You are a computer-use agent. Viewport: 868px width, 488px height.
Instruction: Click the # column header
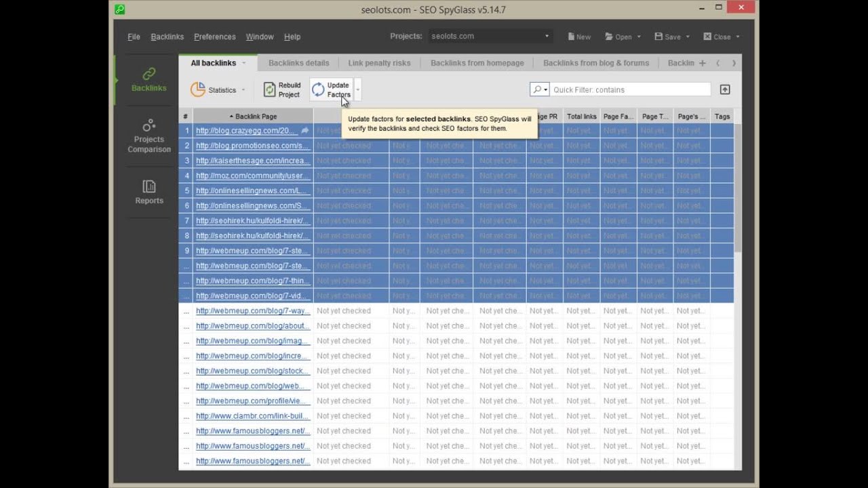186,117
